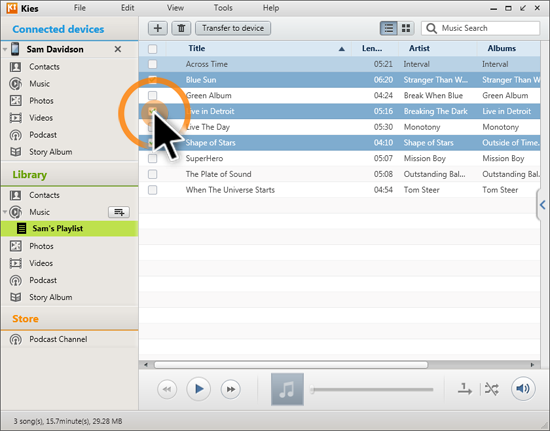
Task: Click the add music plus button
Action: click(x=158, y=28)
